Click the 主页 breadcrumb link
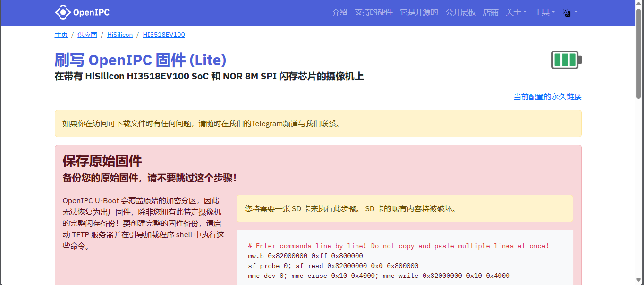 [61, 35]
